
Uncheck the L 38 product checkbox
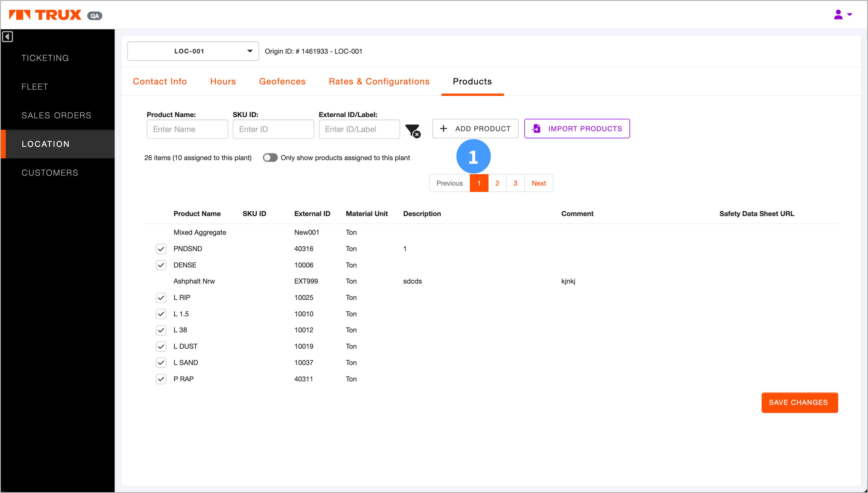[161, 330]
